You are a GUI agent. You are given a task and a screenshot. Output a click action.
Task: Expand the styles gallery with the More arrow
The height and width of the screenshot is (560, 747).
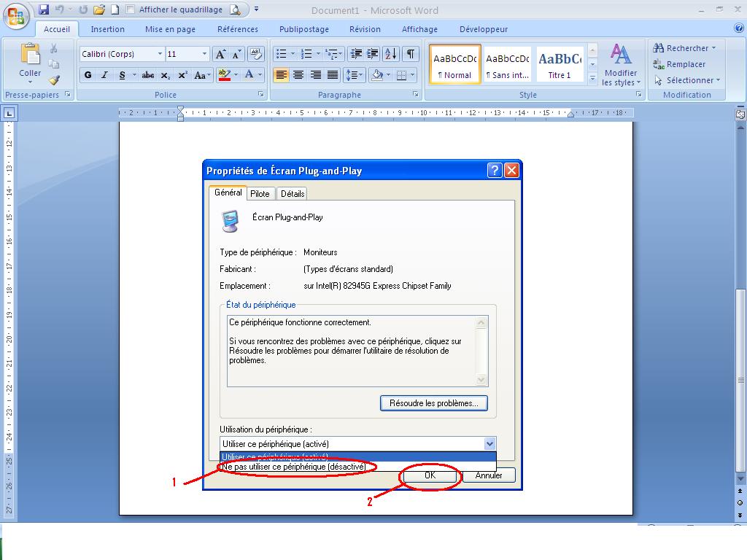(x=592, y=78)
